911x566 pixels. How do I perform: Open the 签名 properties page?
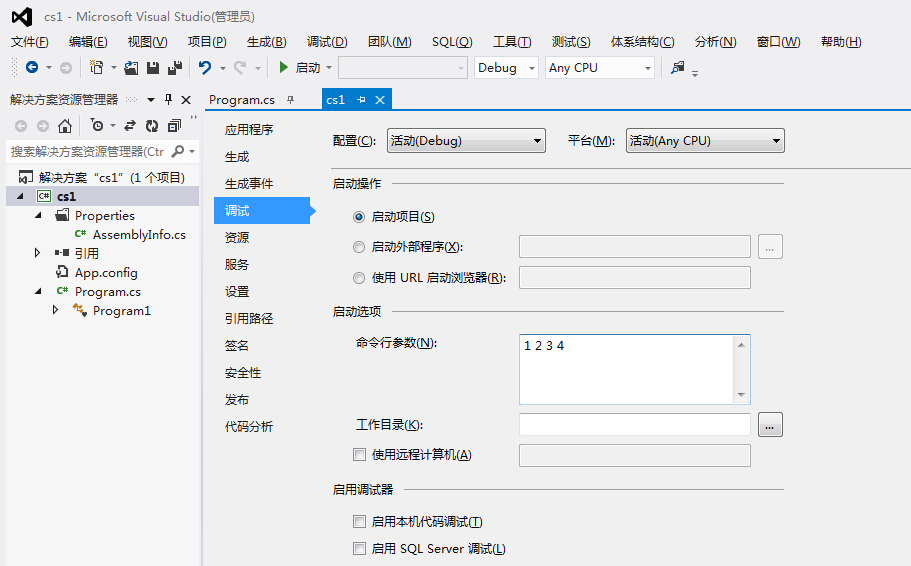(237, 346)
